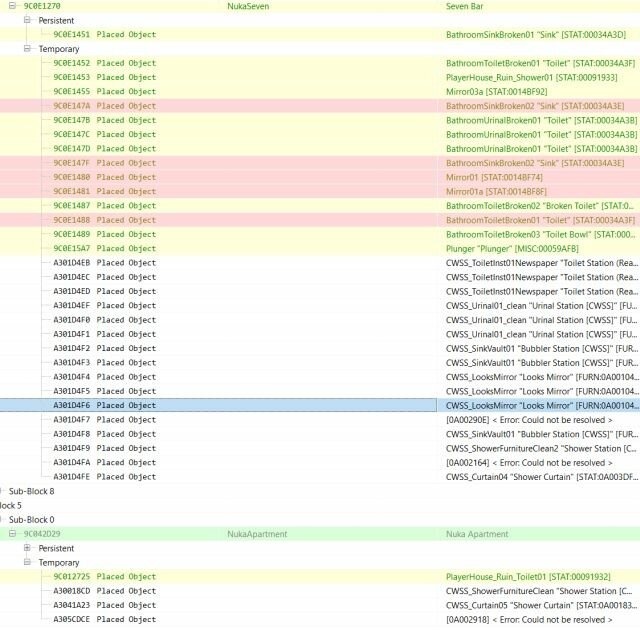640x630 pixels.
Task: Select record "9C0E147C" Placed Object
Action: click(104, 134)
